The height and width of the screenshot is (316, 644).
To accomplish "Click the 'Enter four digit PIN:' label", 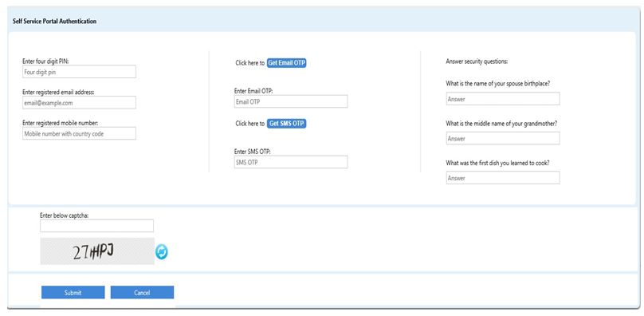I will coord(45,61).
